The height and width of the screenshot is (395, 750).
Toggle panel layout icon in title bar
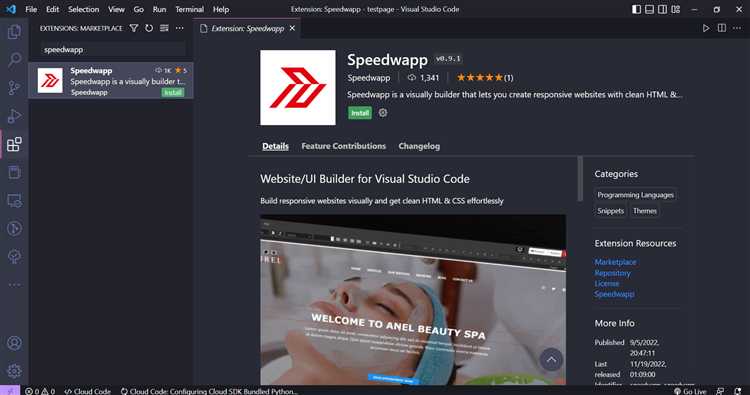pos(649,9)
